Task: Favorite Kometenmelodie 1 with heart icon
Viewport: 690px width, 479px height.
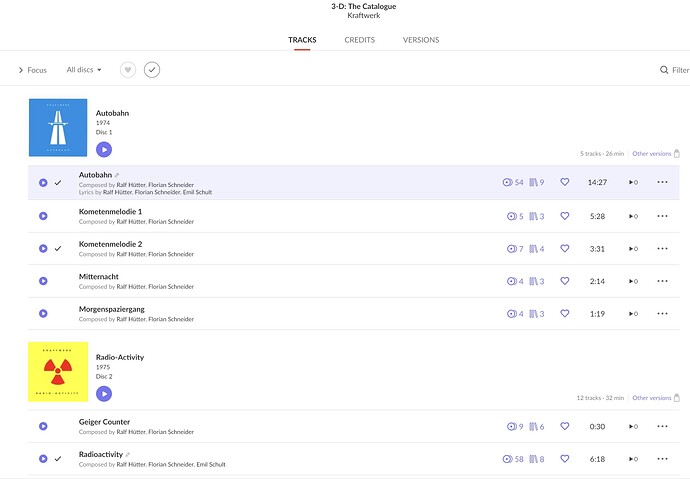Action: [565, 216]
